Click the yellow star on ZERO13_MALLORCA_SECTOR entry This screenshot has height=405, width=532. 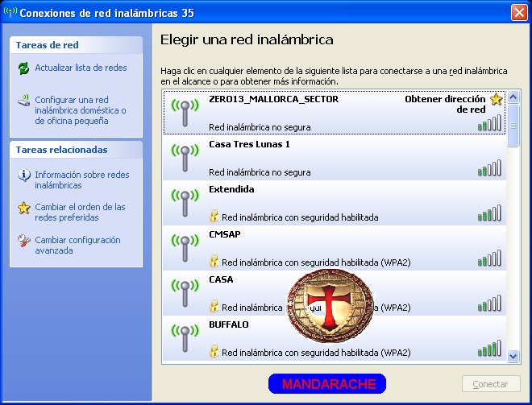(x=497, y=100)
